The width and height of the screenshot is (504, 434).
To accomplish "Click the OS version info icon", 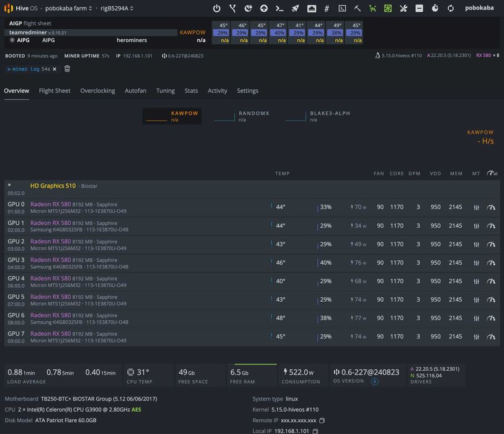I will (x=375, y=381).
